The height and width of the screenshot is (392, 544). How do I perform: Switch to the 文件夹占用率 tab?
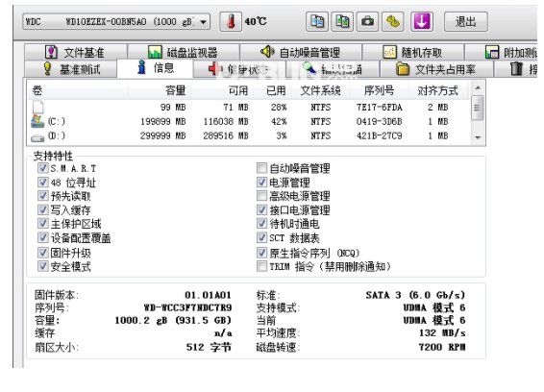click(436, 69)
